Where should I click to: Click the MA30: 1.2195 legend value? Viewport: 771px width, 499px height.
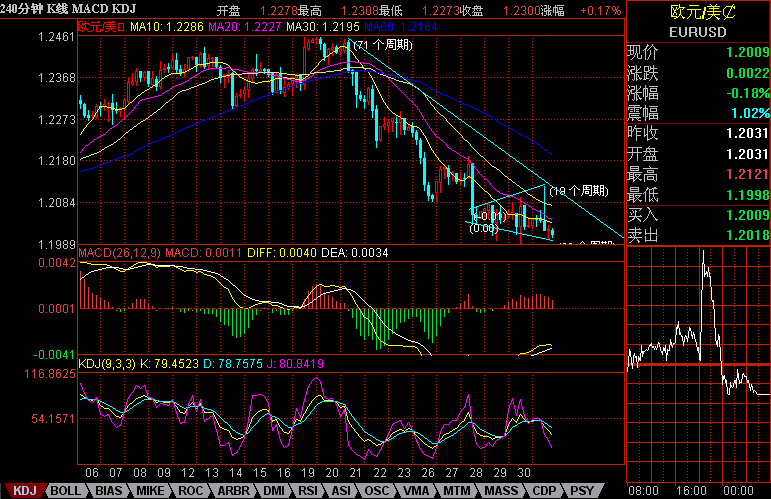click(323, 27)
